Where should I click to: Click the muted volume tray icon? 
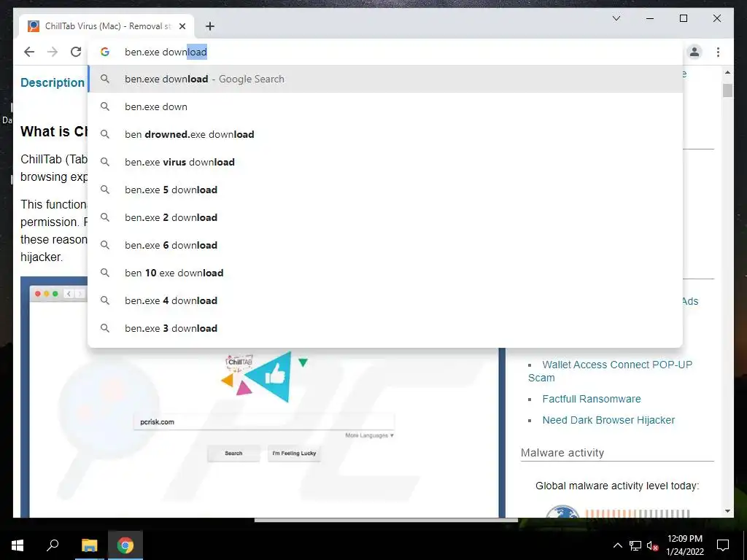click(653, 545)
